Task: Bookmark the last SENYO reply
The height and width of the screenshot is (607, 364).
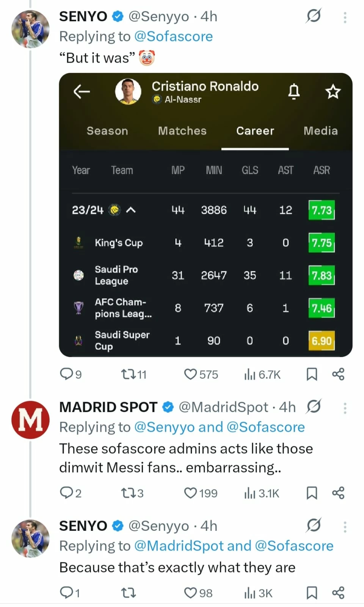Action: [x=311, y=593]
